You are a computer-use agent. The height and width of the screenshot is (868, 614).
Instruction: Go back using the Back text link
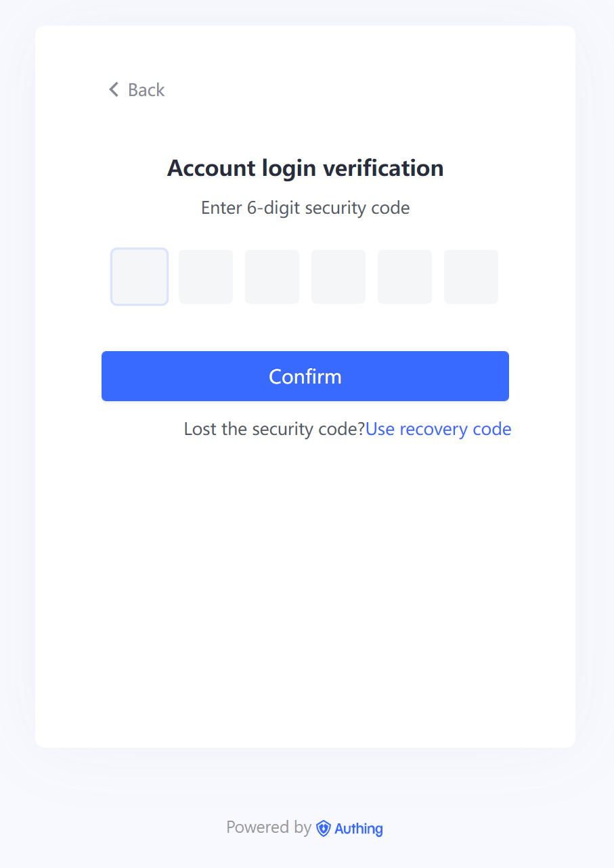(x=146, y=90)
